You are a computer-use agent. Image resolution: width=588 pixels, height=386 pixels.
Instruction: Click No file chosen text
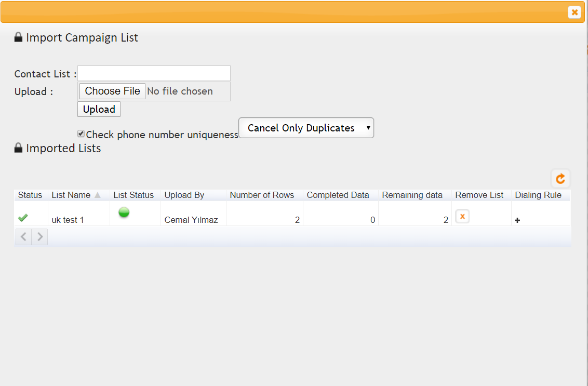[x=180, y=91]
